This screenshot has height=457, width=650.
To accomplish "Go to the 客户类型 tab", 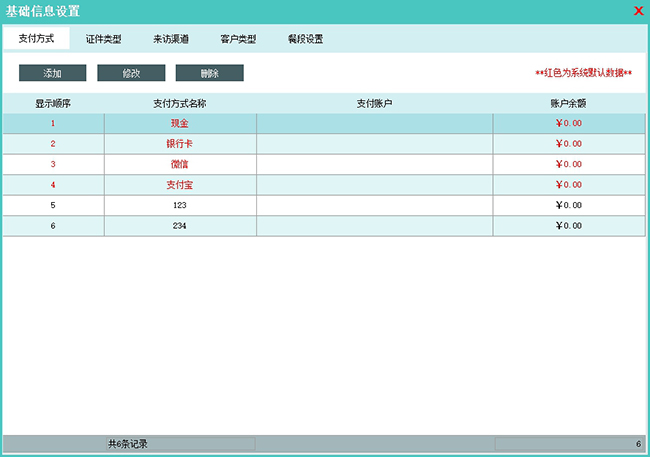I will [x=238, y=40].
